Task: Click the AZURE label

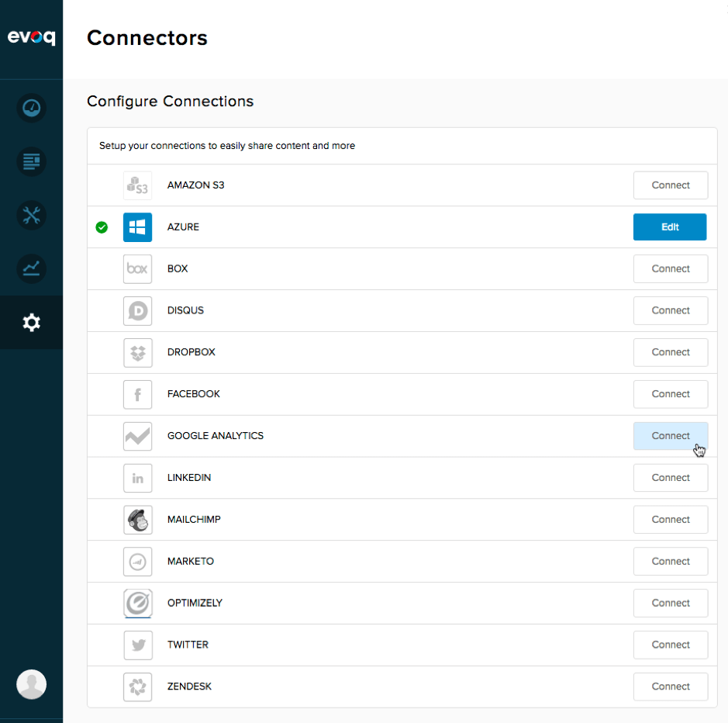Action: point(184,227)
